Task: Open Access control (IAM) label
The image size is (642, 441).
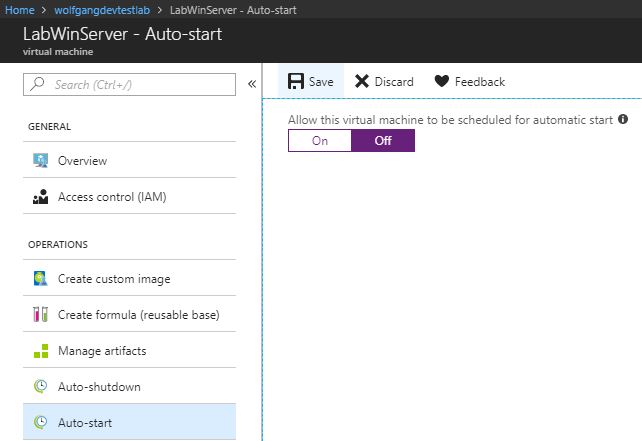Action: click(x=112, y=197)
